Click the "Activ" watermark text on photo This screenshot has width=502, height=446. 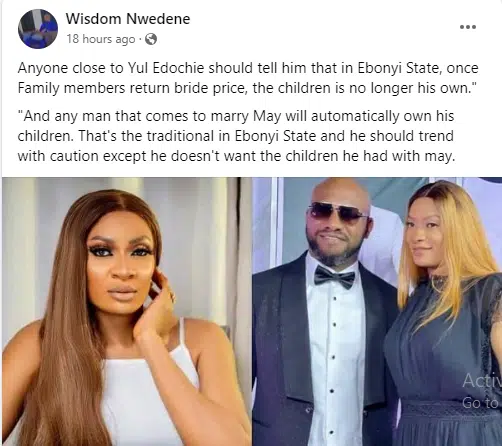[x=482, y=380]
